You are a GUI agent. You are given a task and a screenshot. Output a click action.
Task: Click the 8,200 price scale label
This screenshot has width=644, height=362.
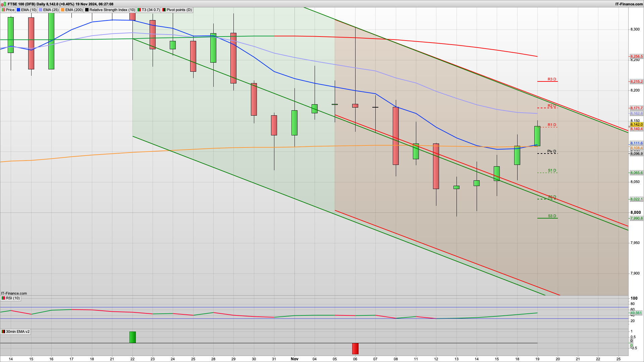(635, 90)
